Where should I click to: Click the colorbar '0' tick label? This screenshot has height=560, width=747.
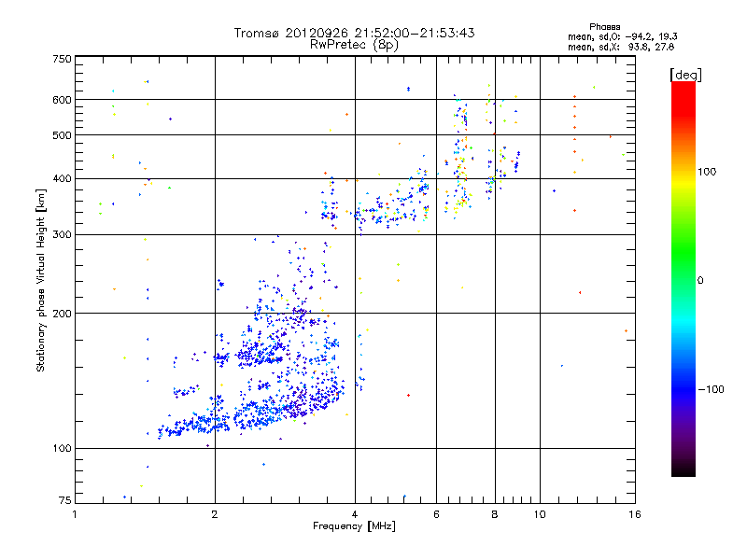pos(699,280)
